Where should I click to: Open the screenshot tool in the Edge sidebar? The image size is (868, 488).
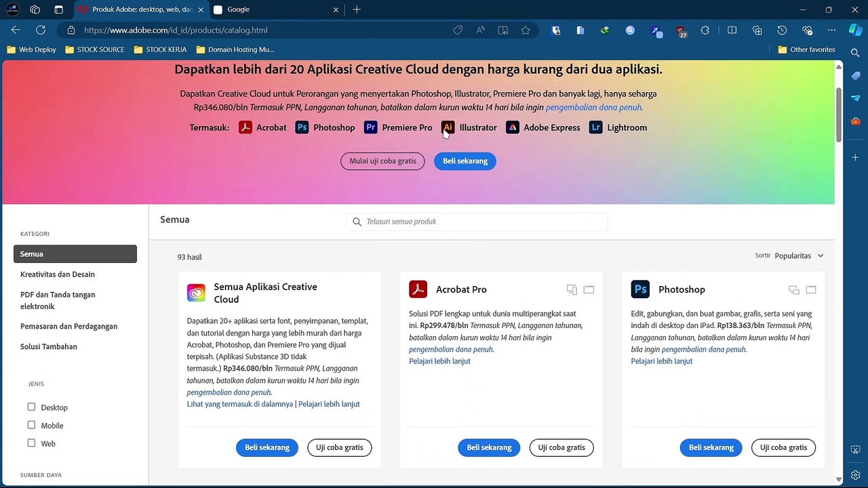(x=856, y=449)
